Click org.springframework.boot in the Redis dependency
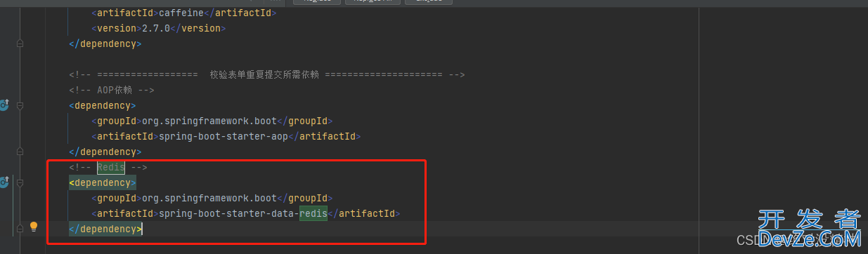 click(209, 198)
